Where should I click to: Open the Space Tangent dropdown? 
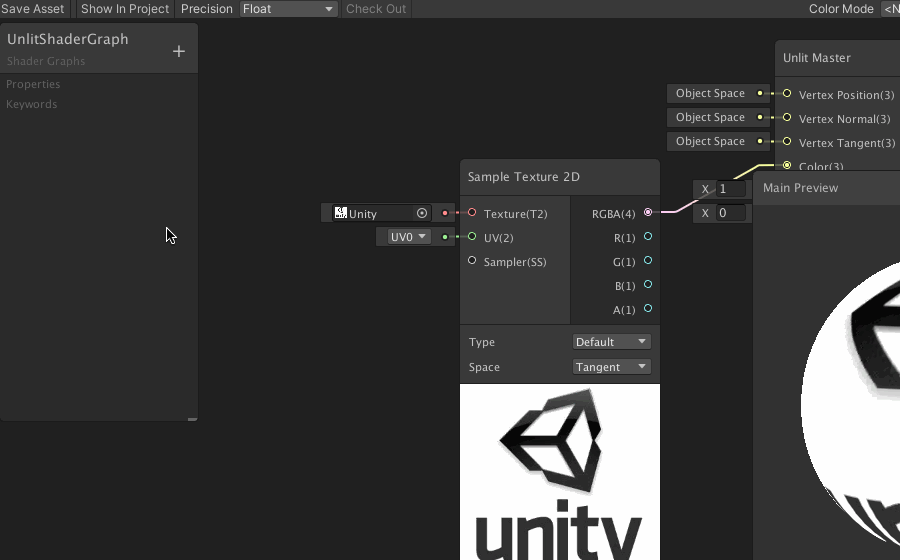tap(611, 367)
